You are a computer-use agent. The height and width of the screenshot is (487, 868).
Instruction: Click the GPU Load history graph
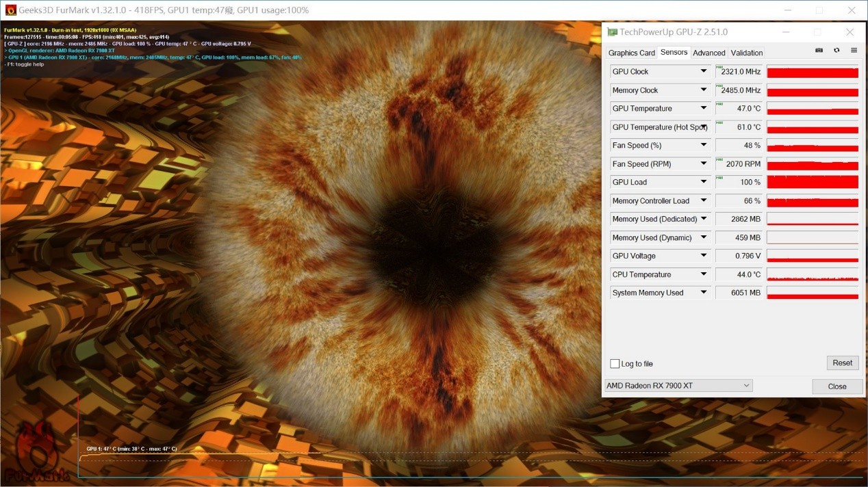[x=813, y=182]
